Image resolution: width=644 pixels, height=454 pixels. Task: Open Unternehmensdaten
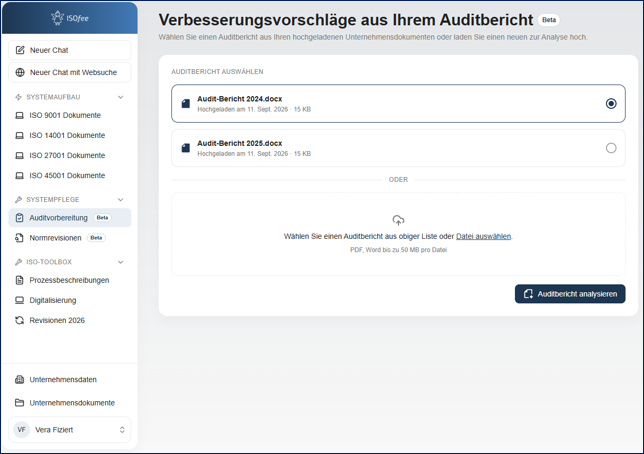click(70, 380)
